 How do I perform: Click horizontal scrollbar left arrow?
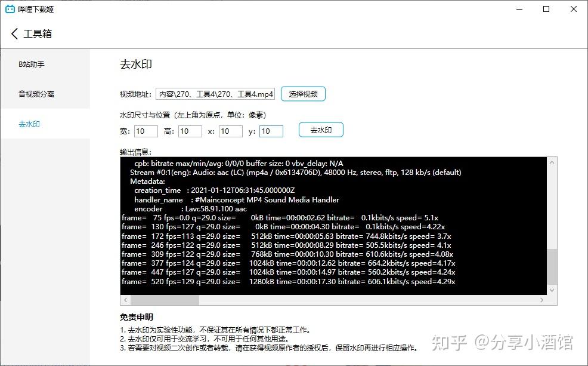click(126, 300)
